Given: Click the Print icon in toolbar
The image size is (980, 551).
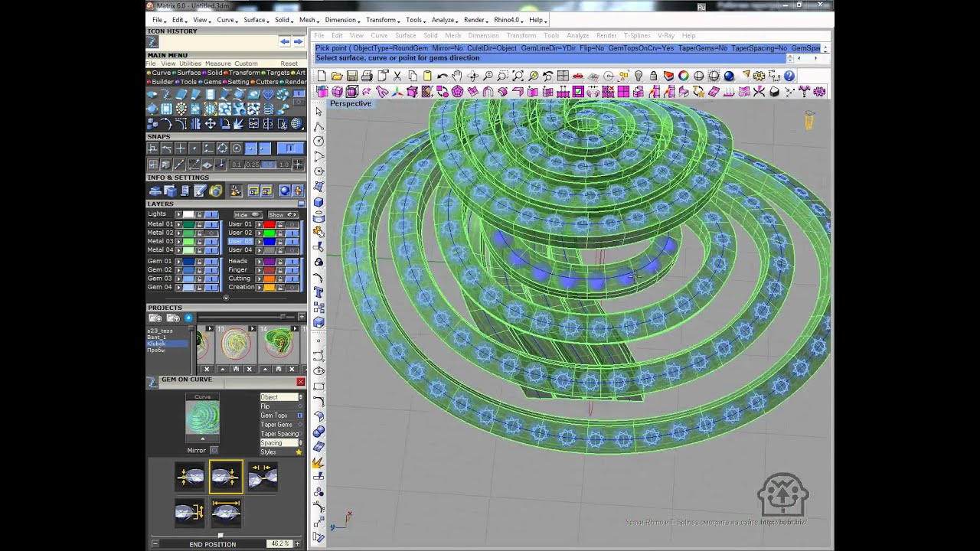Looking at the screenshot, I should pos(367,76).
